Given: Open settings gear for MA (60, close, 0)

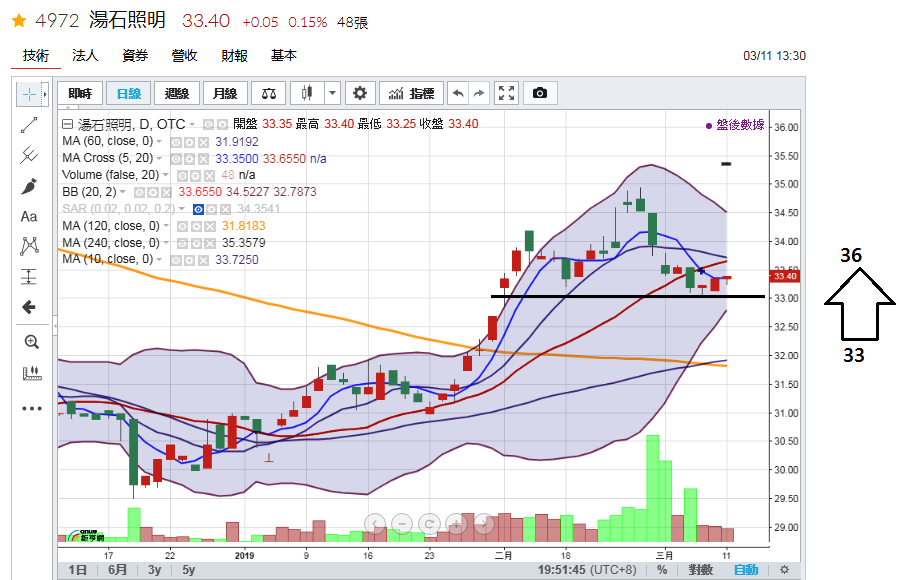Looking at the screenshot, I should (189, 142).
